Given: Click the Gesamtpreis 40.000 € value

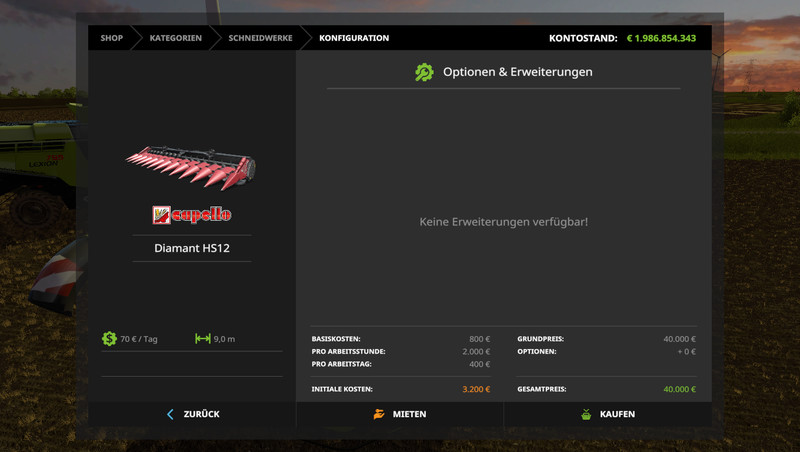Looking at the screenshot, I should tap(678, 389).
